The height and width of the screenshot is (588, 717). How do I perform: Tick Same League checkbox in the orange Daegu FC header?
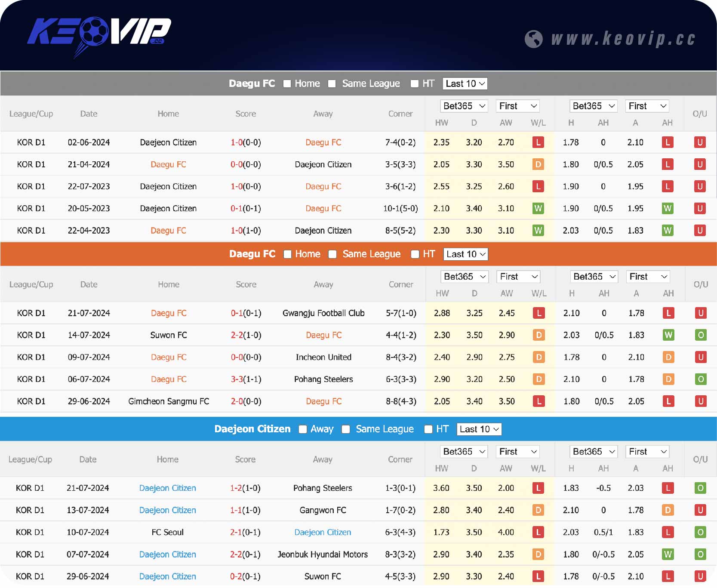[332, 254]
